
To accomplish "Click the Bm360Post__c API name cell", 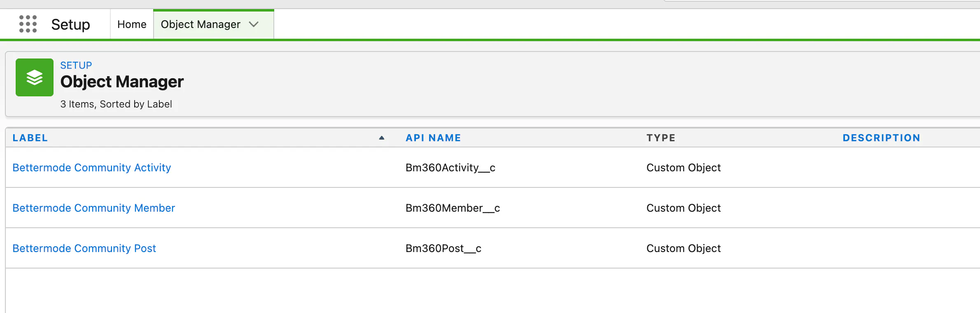I will (x=443, y=248).
